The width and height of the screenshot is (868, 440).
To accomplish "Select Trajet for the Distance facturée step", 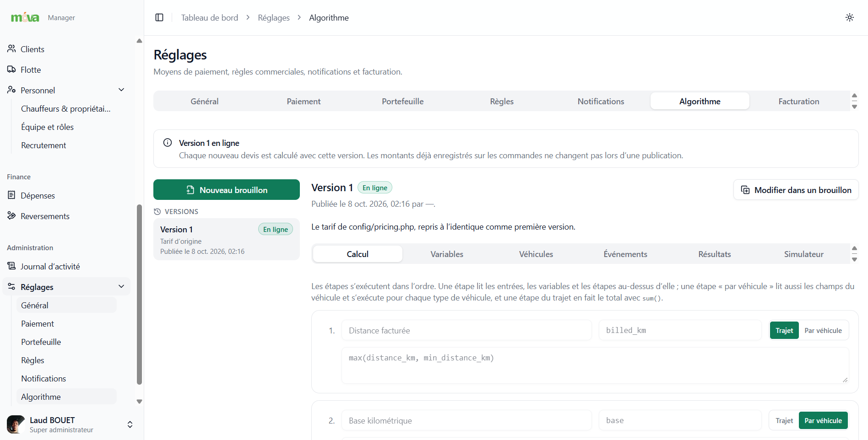I will coord(784,330).
